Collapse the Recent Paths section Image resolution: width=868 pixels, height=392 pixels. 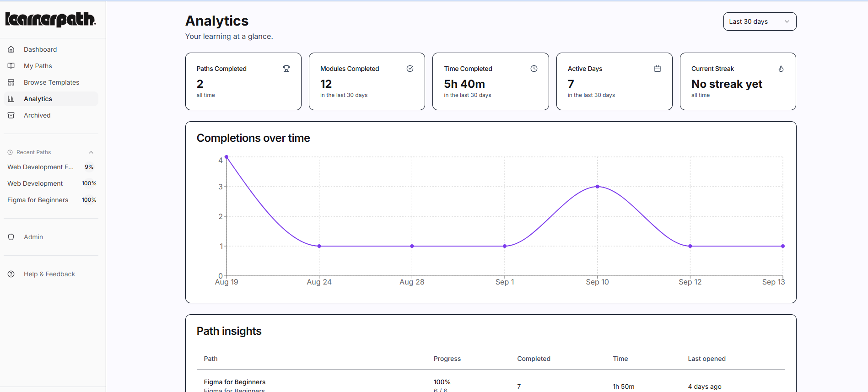point(91,152)
